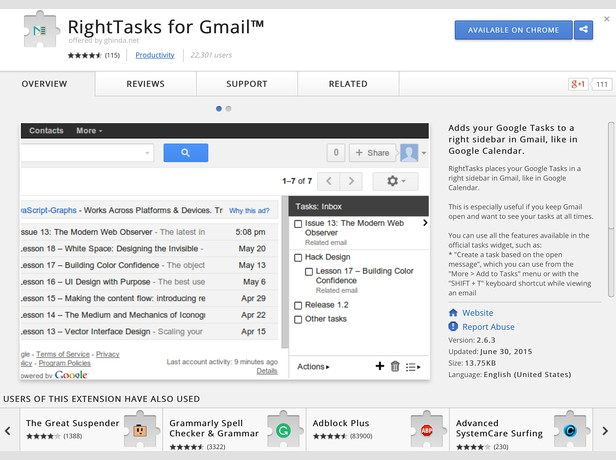Viewport: 616px width, 460px height.
Task: Click the Tasks: Inbox panel header
Action: click(x=359, y=206)
